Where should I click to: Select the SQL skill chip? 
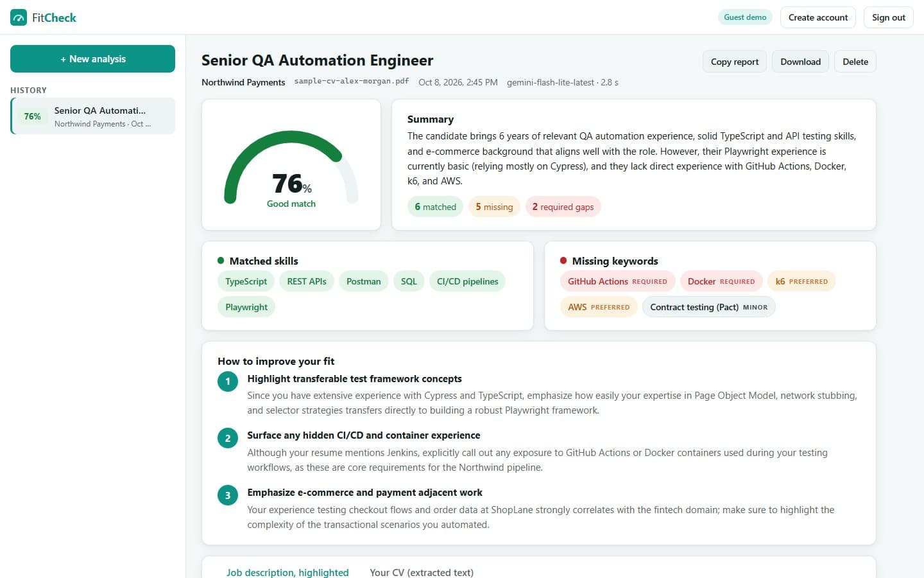(x=409, y=281)
